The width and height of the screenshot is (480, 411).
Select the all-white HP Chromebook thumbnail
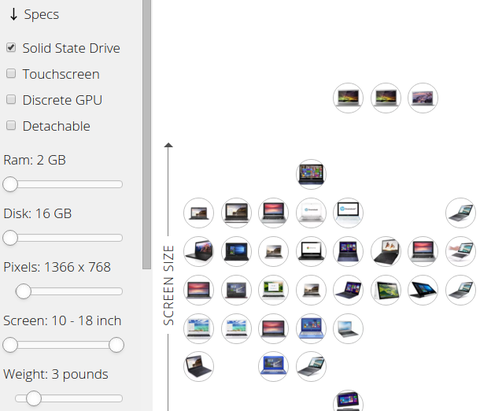pos(311,213)
